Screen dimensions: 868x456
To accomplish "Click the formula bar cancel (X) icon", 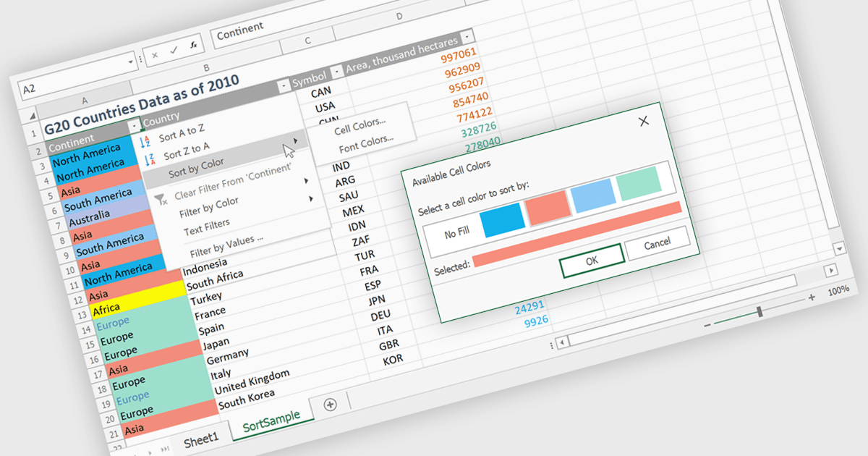I will pyautogui.click(x=155, y=54).
